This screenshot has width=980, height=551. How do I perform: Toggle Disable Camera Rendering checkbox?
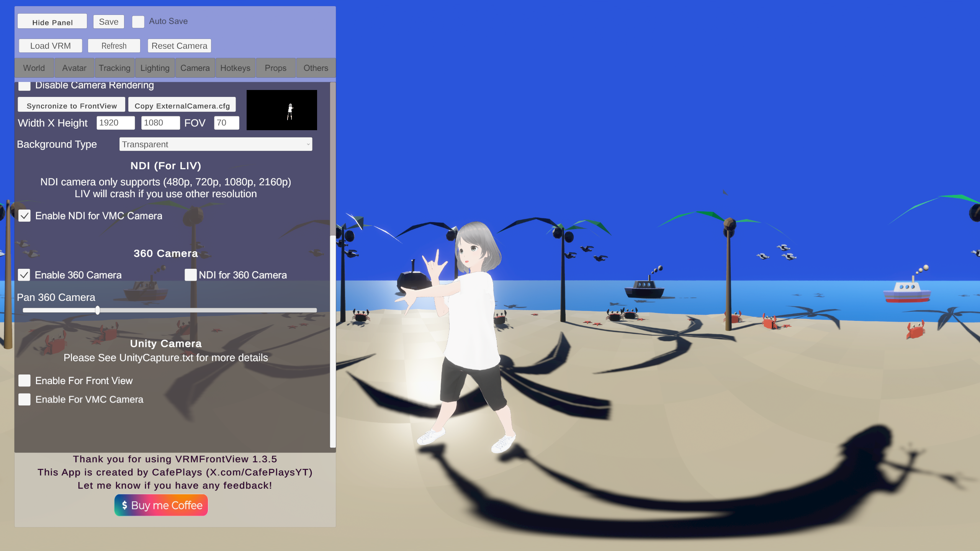25,86
